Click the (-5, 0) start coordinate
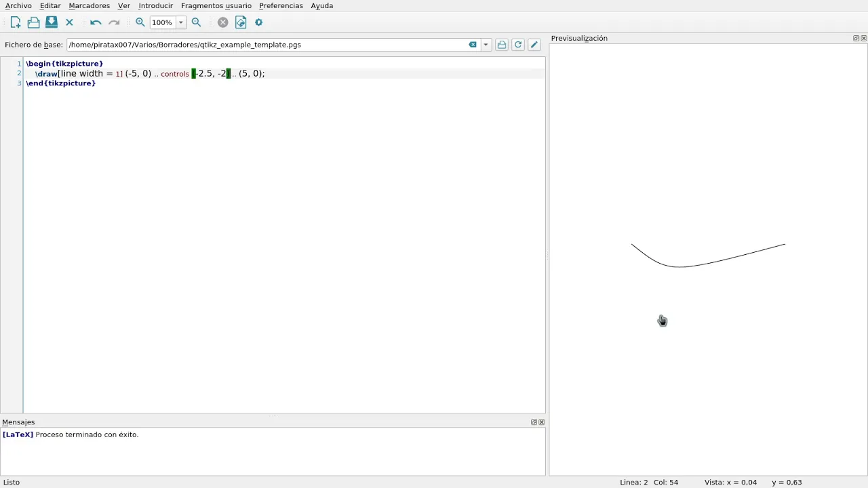The image size is (868, 488). tap(138, 73)
